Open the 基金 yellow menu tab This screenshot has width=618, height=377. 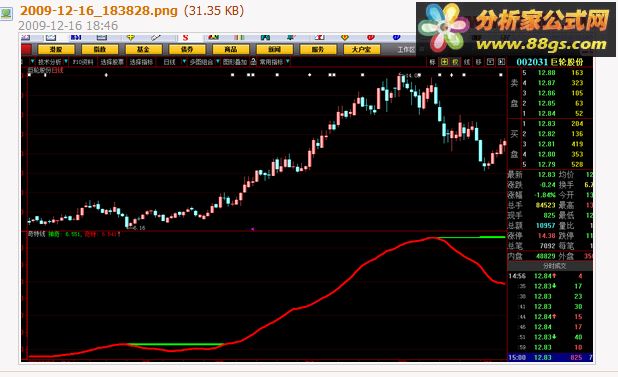[x=143, y=49]
